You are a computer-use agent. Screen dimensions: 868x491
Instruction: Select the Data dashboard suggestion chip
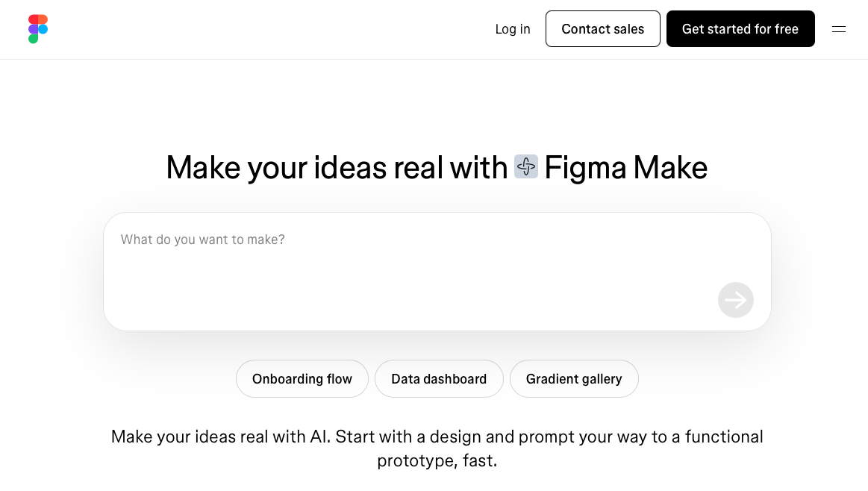(439, 378)
